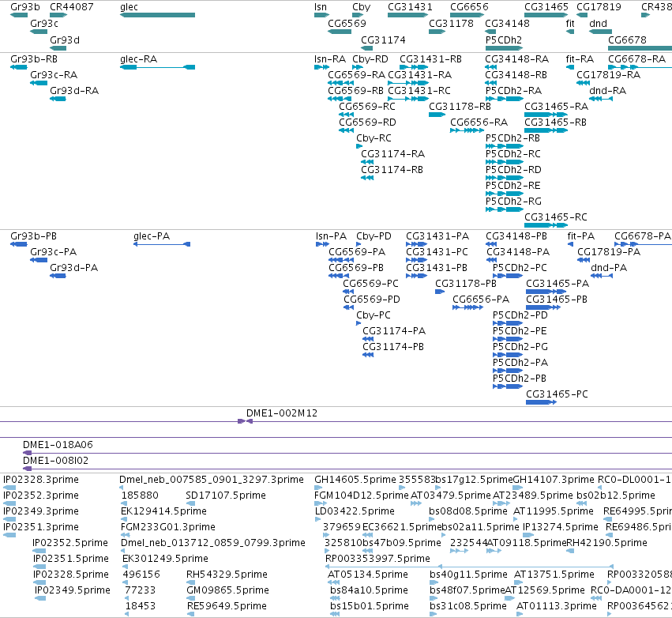Image resolution: width=672 pixels, height=618 pixels.
Task: Click the Gr93c gene label
Action: (x=44, y=24)
